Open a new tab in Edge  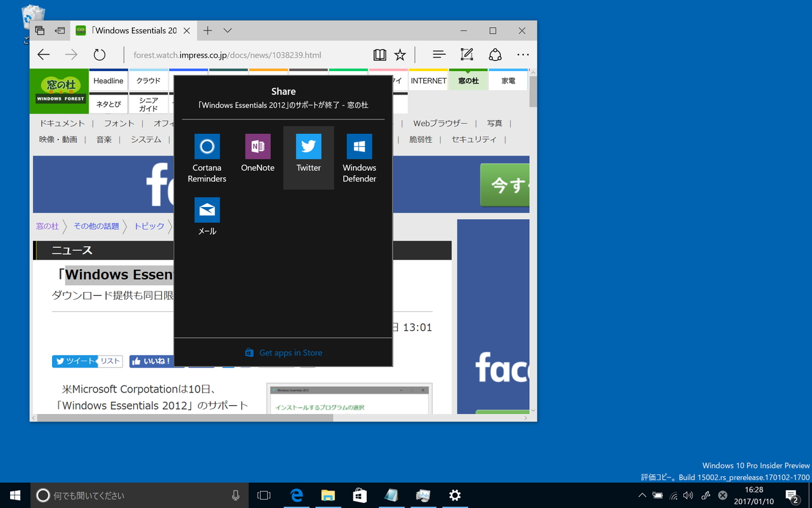[207, 30]
